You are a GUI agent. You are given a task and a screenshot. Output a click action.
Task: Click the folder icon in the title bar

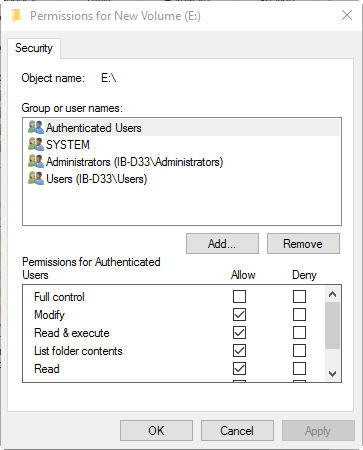[16, 16]
